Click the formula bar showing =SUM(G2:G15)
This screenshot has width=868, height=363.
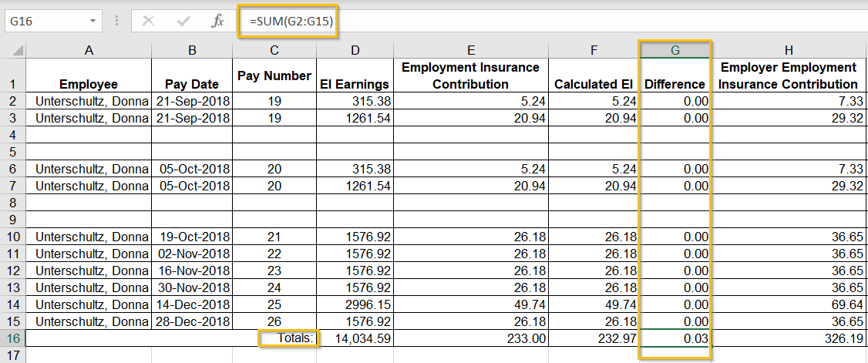pos(553,22)
